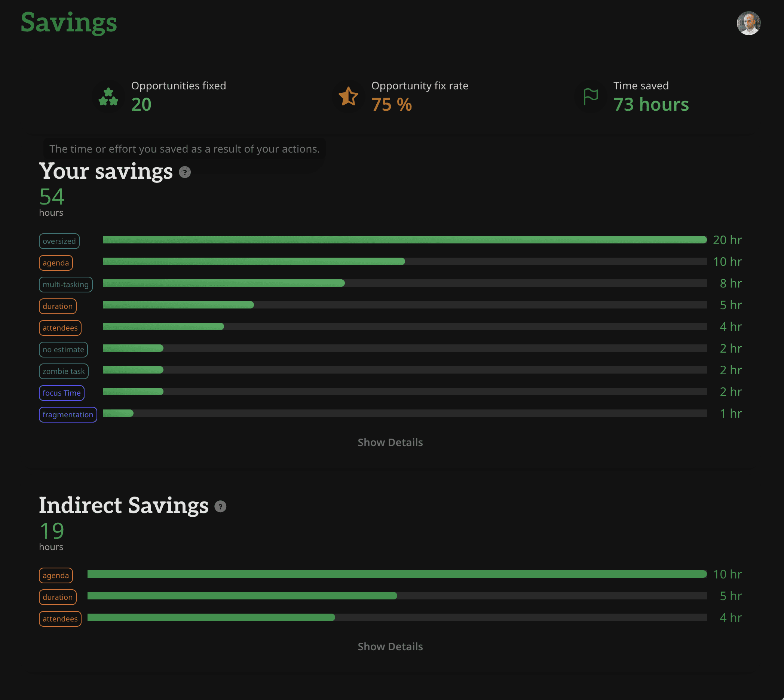784x700 pixels.
Task: Click the 20 hr oversized progress bar
Action: tap(404, 239)
